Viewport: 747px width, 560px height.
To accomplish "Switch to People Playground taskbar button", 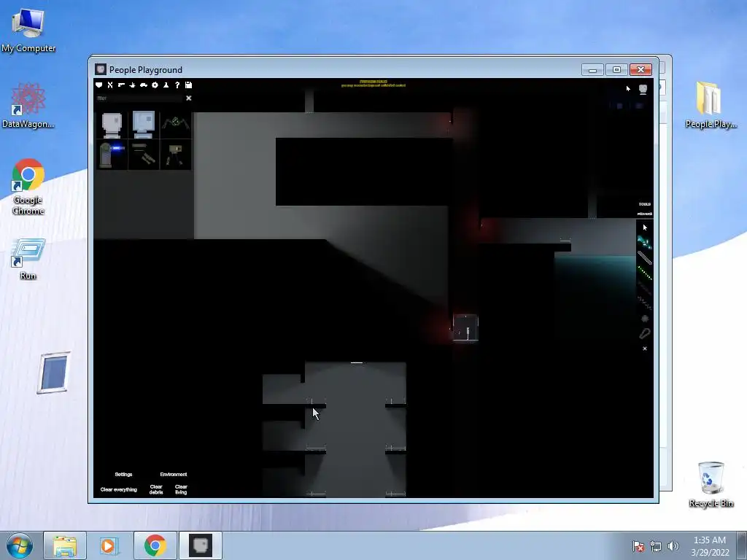I will [x=201, y=545].
